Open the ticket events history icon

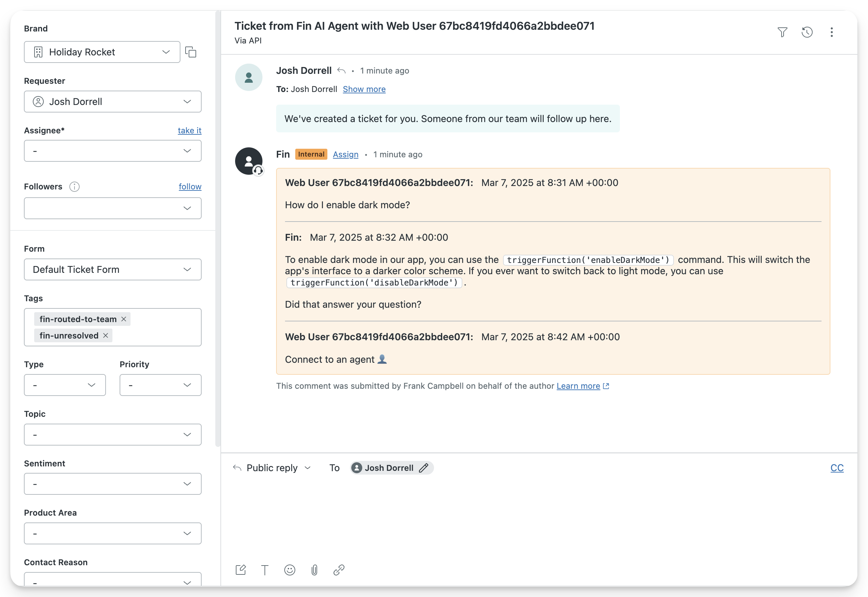point(807,32)
